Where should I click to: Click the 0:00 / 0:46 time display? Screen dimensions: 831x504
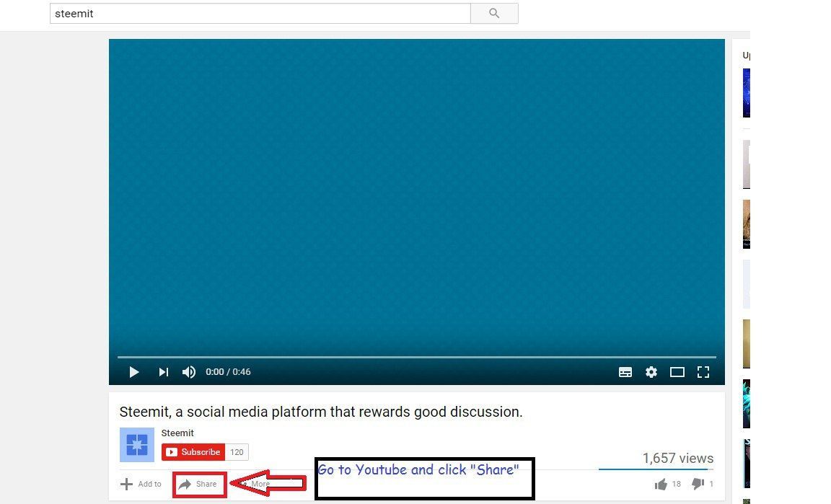coord(228,372)
